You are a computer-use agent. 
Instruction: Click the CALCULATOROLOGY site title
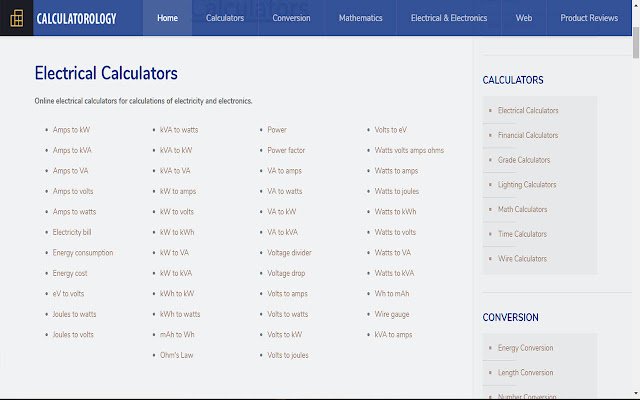pyautogui.click(x=76, y=18)
